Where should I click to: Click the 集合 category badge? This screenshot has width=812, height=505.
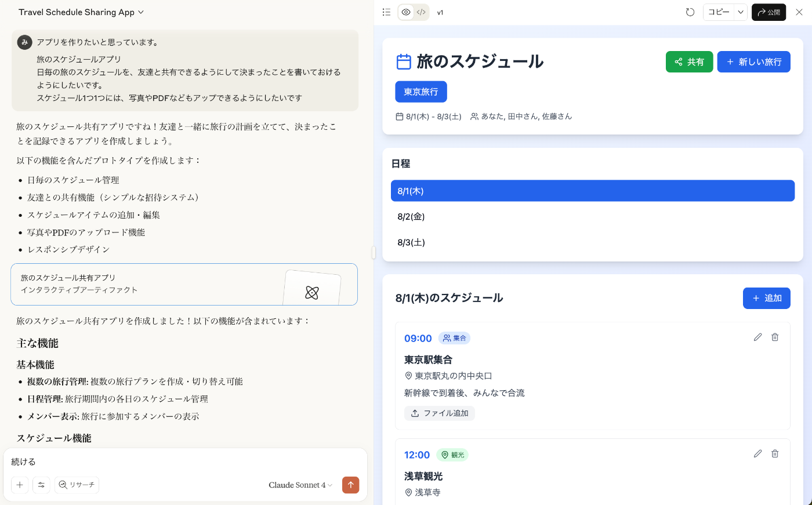tap(454, 338)
